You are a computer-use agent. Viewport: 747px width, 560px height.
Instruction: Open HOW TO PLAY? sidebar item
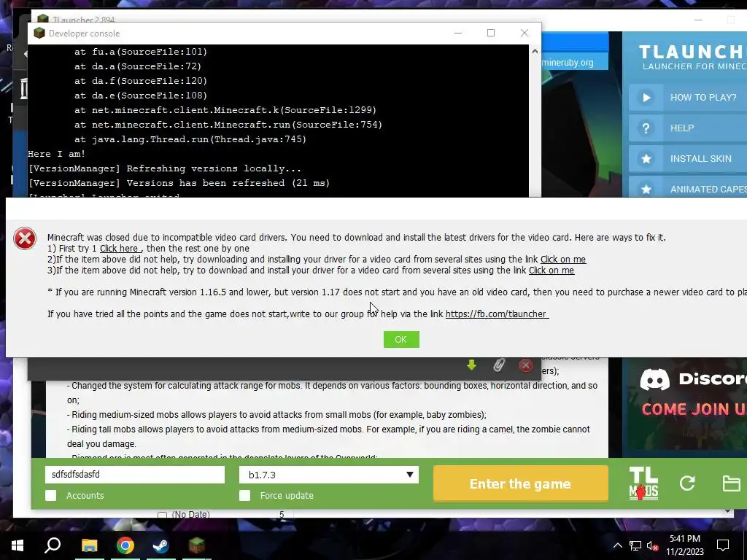click(x=688, y=98)
